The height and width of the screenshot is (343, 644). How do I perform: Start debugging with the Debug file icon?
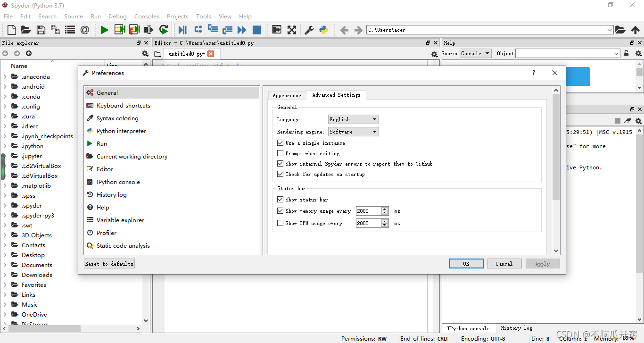pyautogui.click(x=182, y=30)
